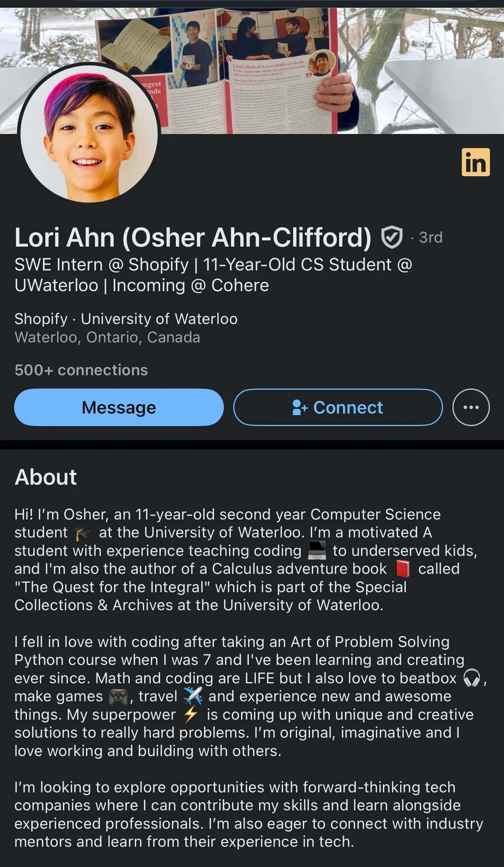504x867 pixels.
Task: Click the name Lori Ahn (Osher Ahn-Clifford)
Action: point(193,237)
